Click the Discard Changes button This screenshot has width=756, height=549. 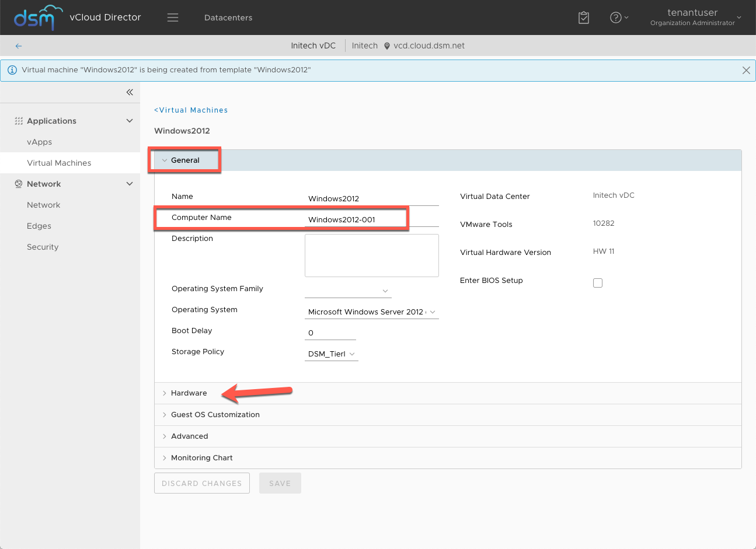202,483
